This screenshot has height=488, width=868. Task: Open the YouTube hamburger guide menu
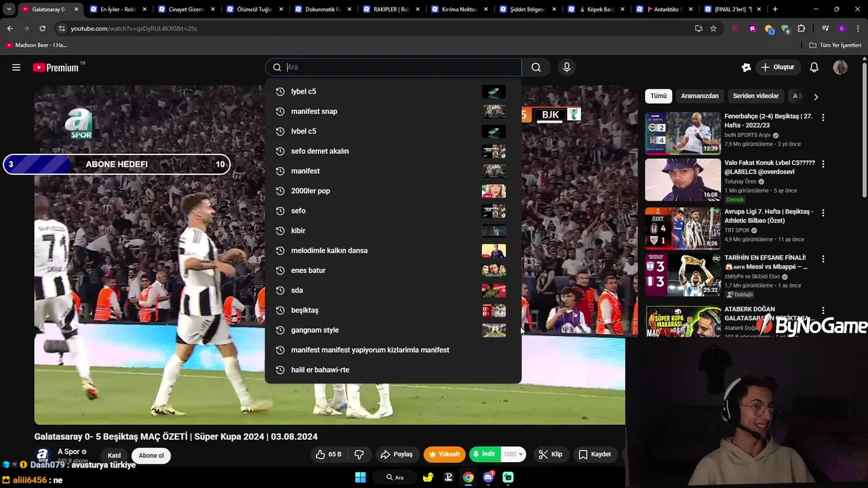coord(16,67)
